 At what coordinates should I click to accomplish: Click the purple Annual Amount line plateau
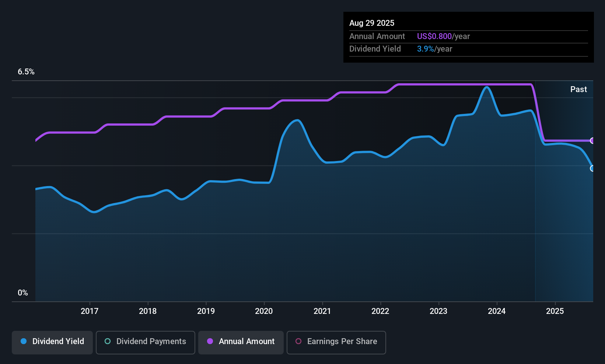tap(442, 84)
